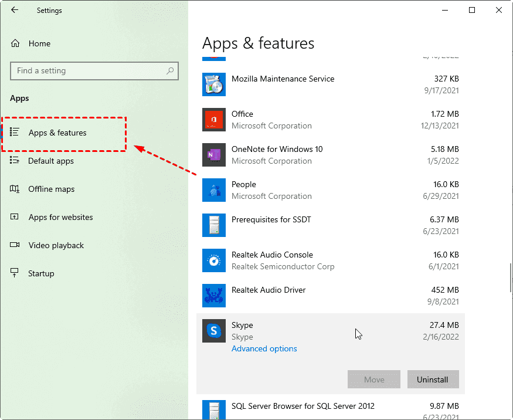Go back using the Settings back arrow
The image size is (513, 420).
tap(15, 10)
